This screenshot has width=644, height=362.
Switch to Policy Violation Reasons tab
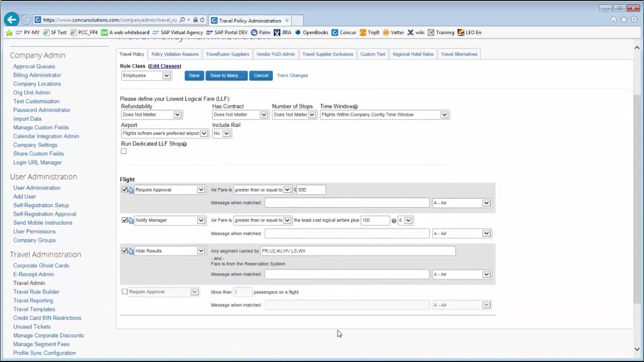click(175, 54)
